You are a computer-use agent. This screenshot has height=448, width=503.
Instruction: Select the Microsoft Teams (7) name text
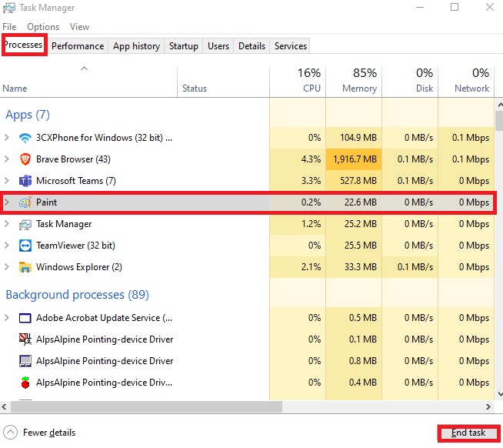coord(75,181)
